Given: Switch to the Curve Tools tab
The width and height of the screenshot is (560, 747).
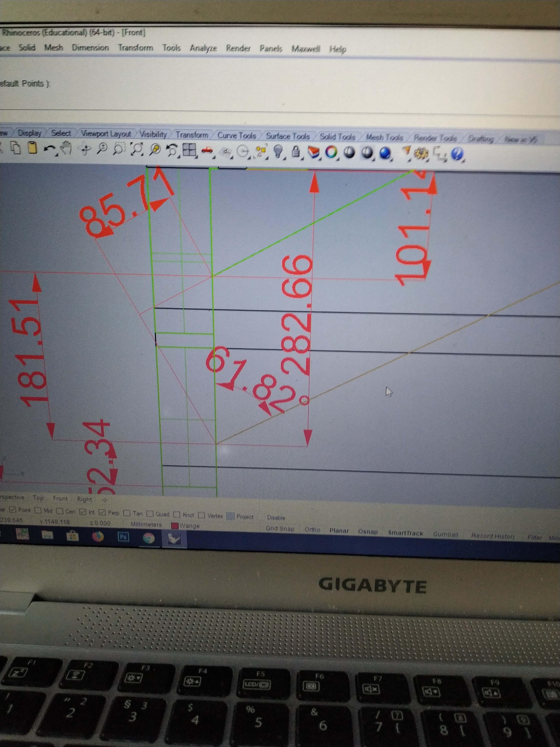Looking at the screenshot, I should (237, 135).
